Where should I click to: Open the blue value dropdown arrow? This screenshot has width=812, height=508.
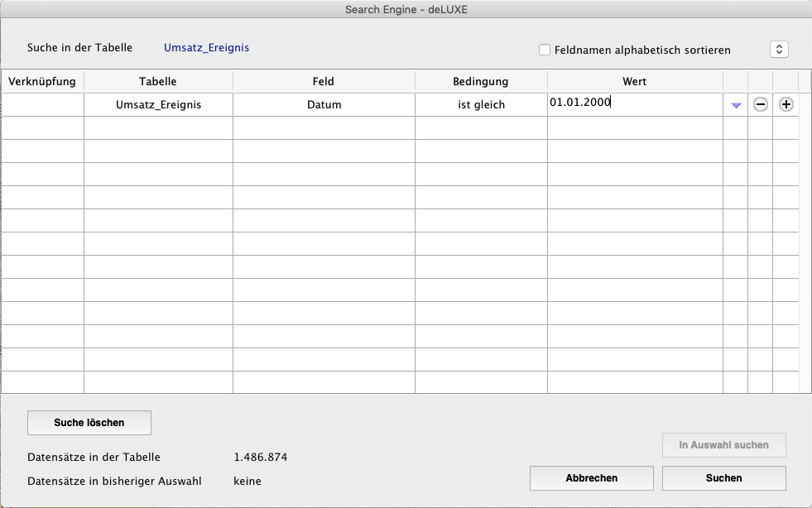tap(736, 105)
